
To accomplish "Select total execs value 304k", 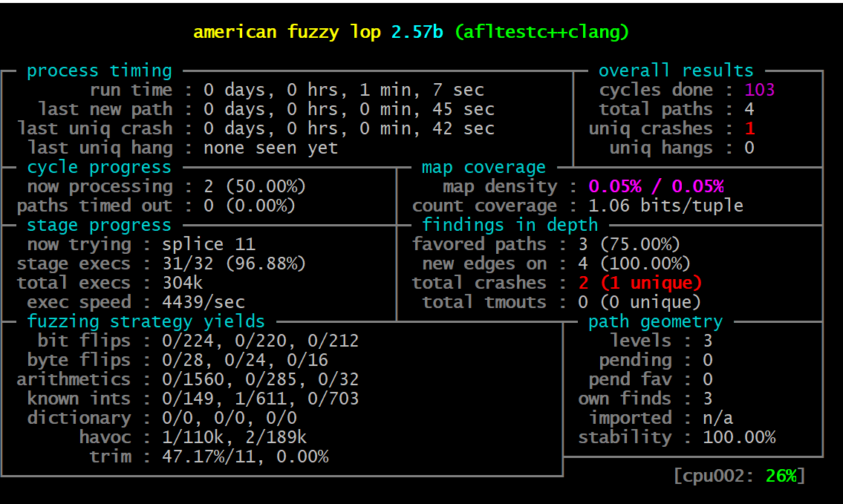I will (x=183, y=283).
